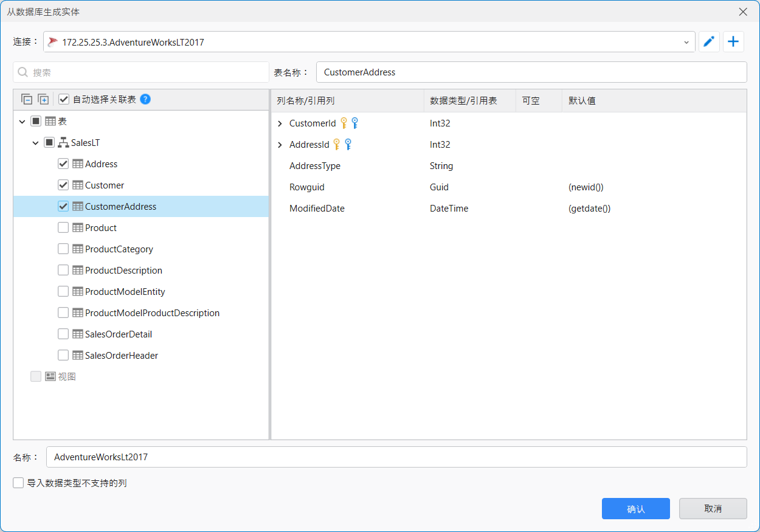Enable importing unsupported data type columns

(x=18, y=483)
